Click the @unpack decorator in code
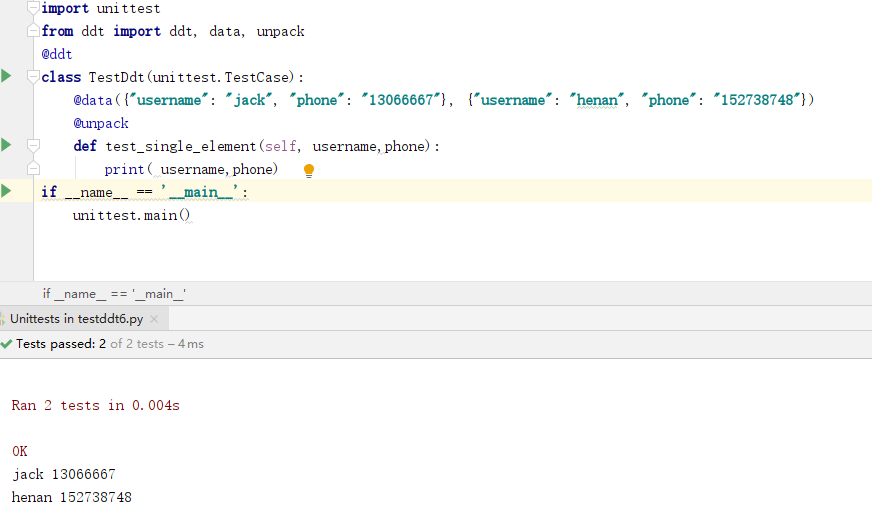The image size is (872, 514). [101, 123]
